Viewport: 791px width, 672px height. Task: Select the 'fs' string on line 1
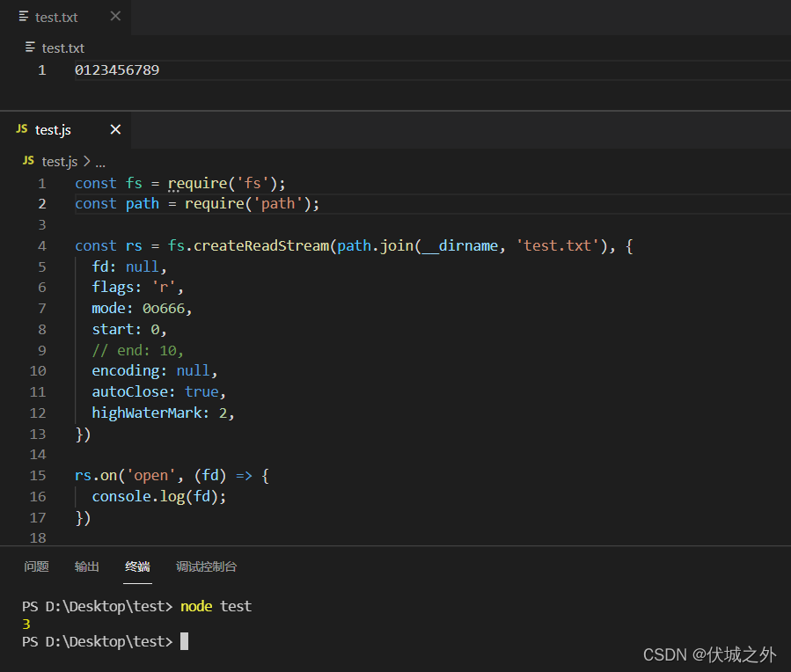252,183
